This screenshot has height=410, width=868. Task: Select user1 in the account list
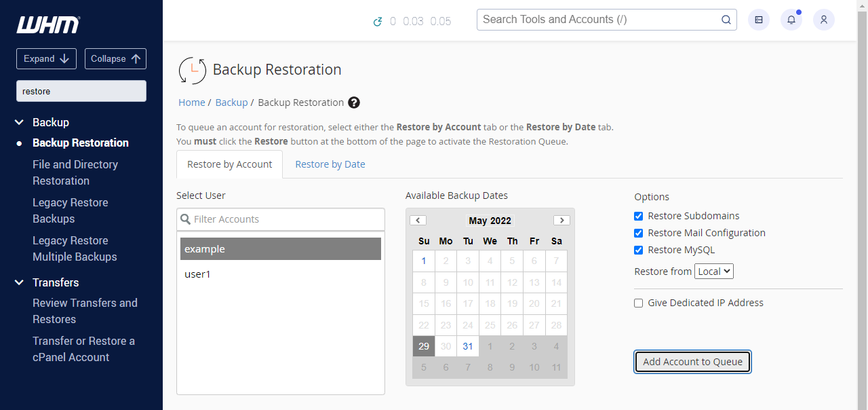197,274
